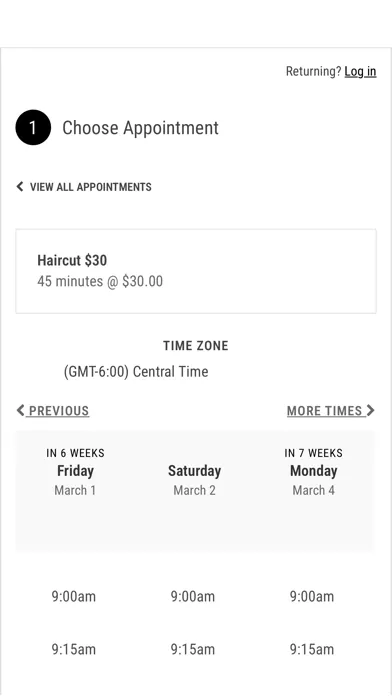
Task: Open the Log in link
Action: click(x=360, y=71)
